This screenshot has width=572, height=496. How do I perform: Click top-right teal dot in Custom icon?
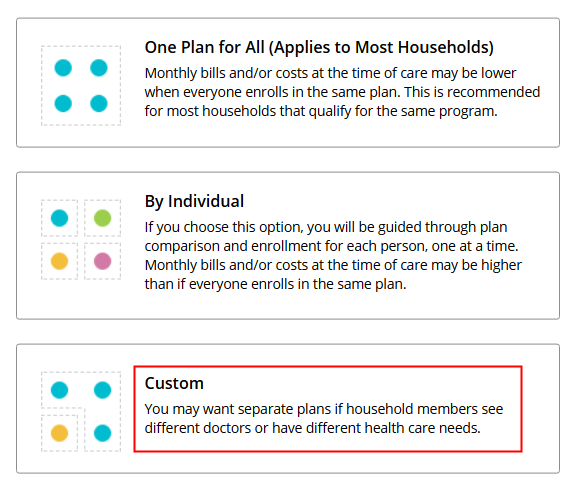point(103,390)
